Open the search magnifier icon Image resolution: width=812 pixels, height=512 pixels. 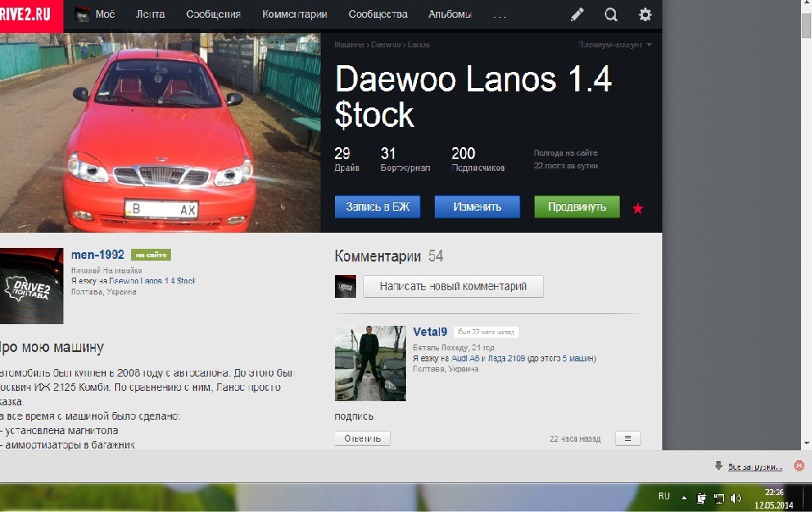[x=611, y=14]
